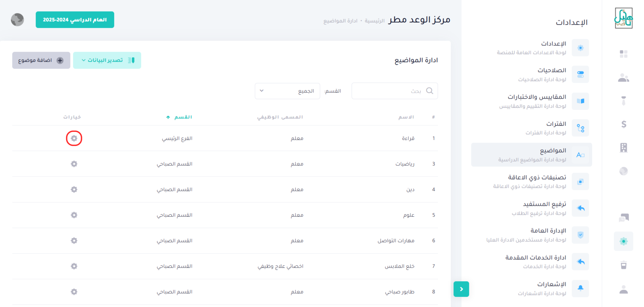Open تصنيفات ذوي الاعاقة menu item
The width and height of the screenshot is (644, 307).
(x=532, y=181)
